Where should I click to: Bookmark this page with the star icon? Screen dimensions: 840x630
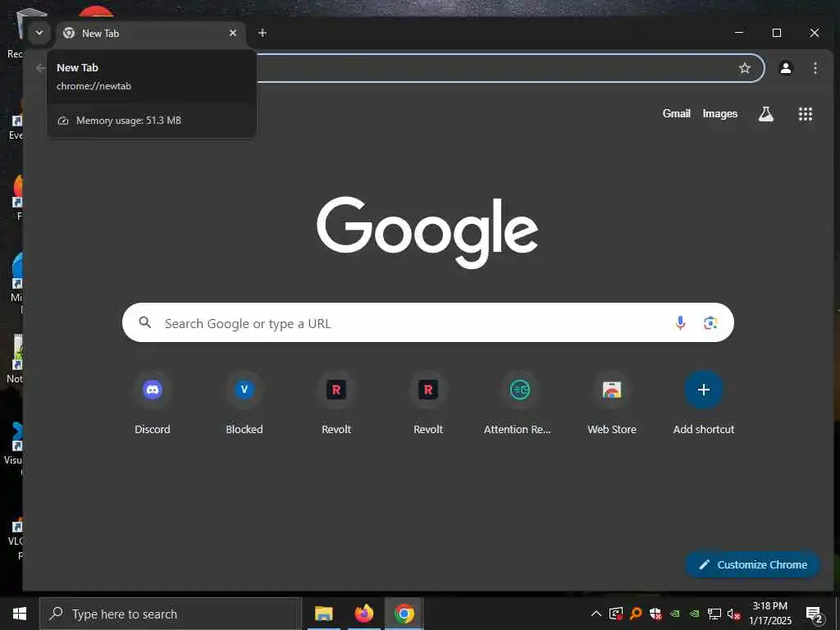pos(745,68)
